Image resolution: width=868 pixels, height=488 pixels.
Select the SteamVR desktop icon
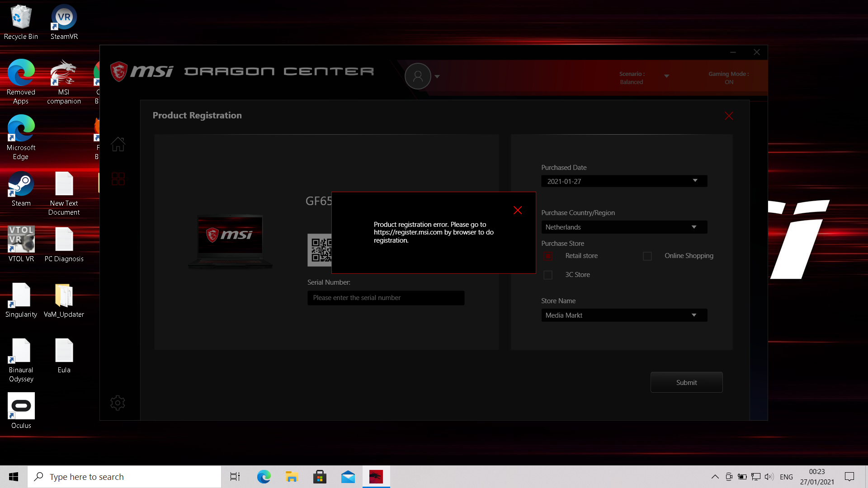(64, 23)
